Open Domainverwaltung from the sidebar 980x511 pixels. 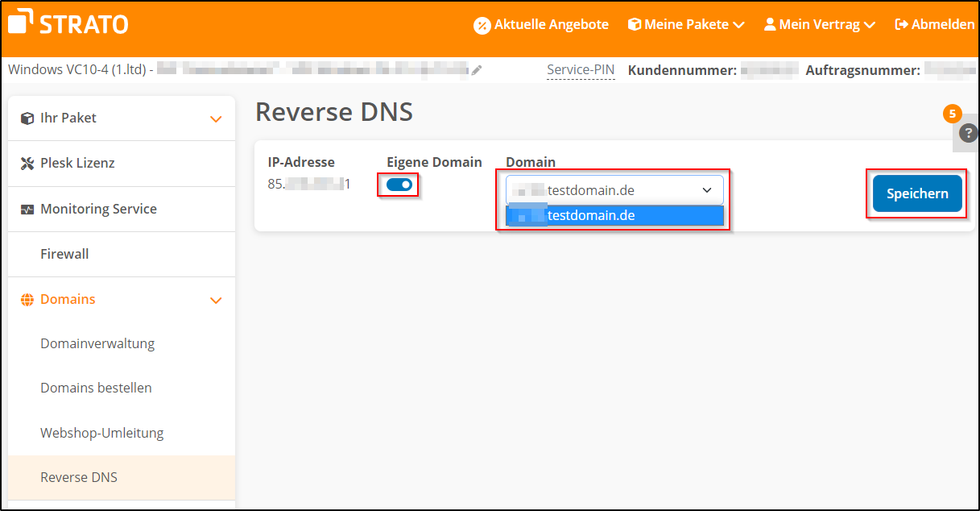click(x=97, y=343)
